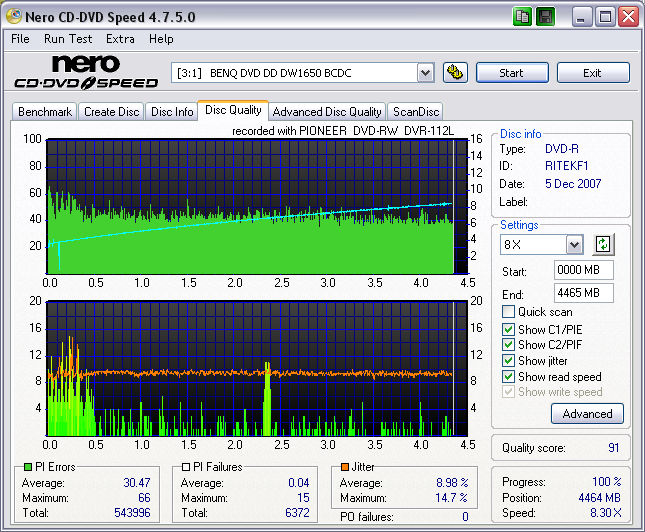Click the refresh speed icon beside 8X
This screenshot has width=645, height=532.
tap(603, 245)
